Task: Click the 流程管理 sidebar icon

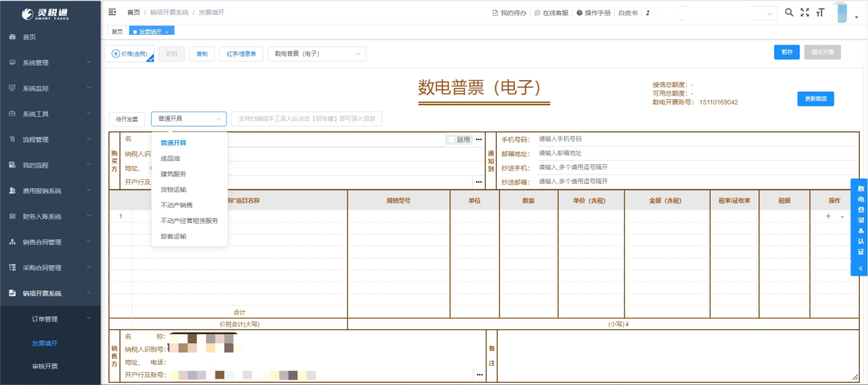Action: (x=12, y=140)
